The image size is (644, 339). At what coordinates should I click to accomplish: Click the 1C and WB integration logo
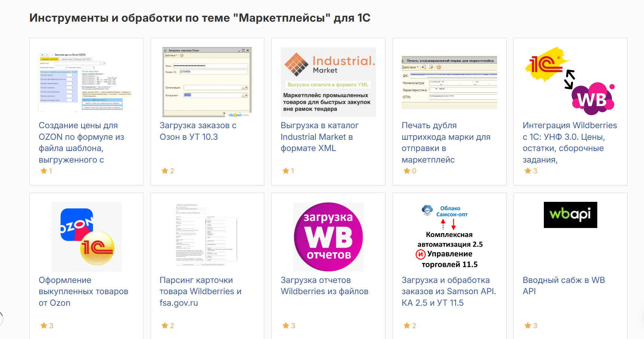coord(570,81)
